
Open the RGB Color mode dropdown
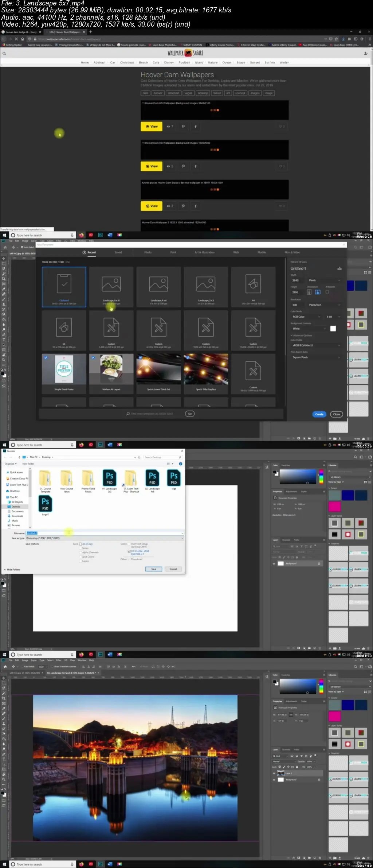pyautogui.click(x=306, y=317)
